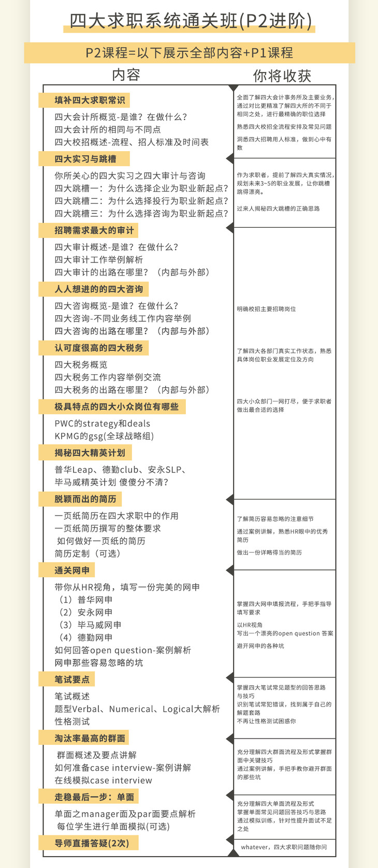The image size is (378, 868).
Task: Click the 简历定制（可选） line item
Action: [88, 553]
